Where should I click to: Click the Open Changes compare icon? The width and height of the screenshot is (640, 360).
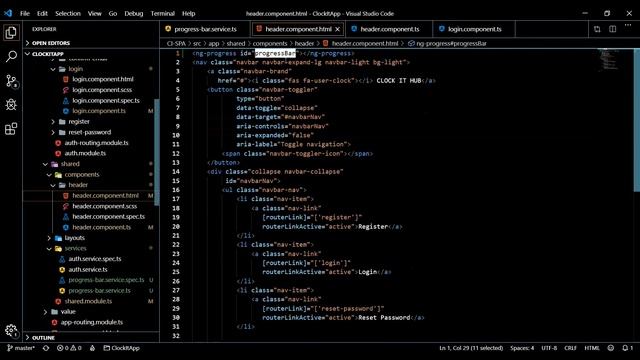(x=597, y=29)
